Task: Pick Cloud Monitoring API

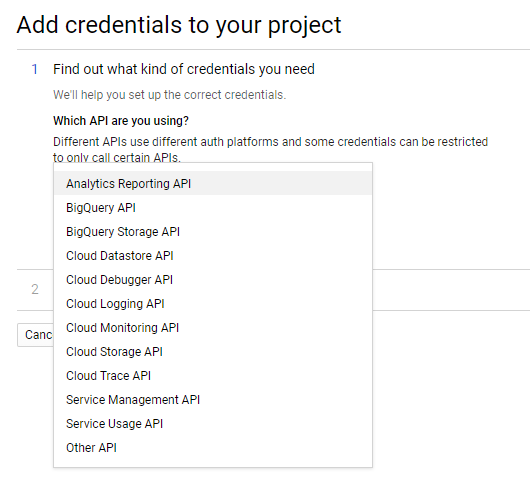Action: tap(213, 328)
